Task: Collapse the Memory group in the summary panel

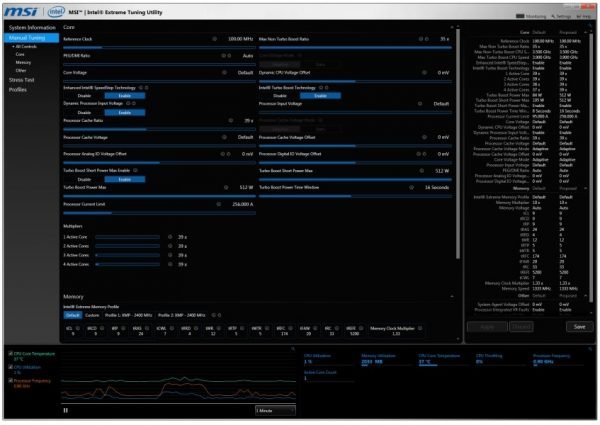Action: (x=585, y=189)
